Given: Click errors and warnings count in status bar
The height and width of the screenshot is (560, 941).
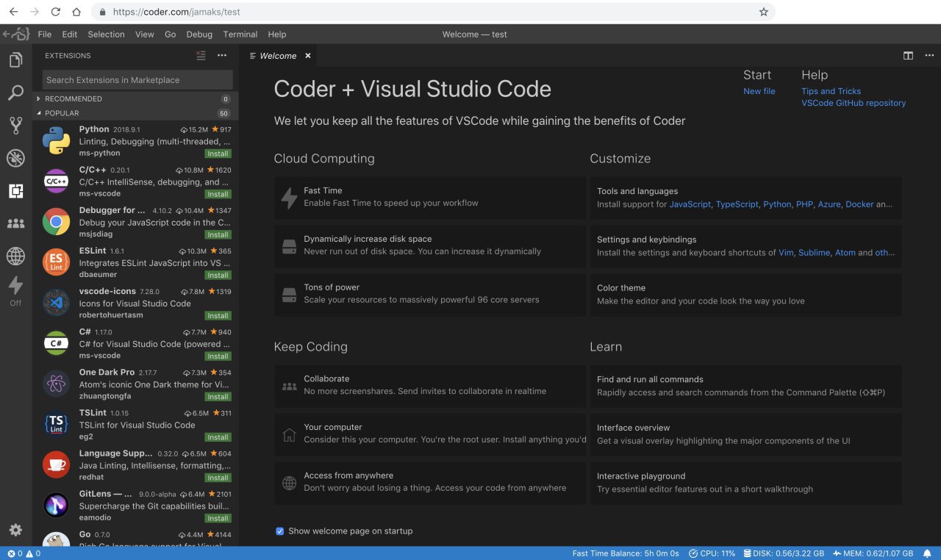Looking at the screenshot, I should [24, 553].
